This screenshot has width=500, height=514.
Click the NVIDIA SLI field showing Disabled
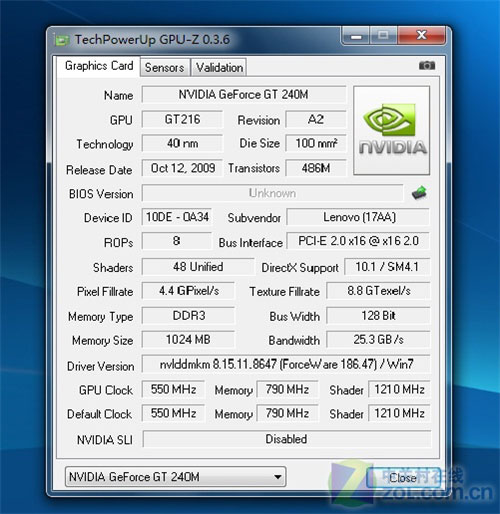click(287, 439)
